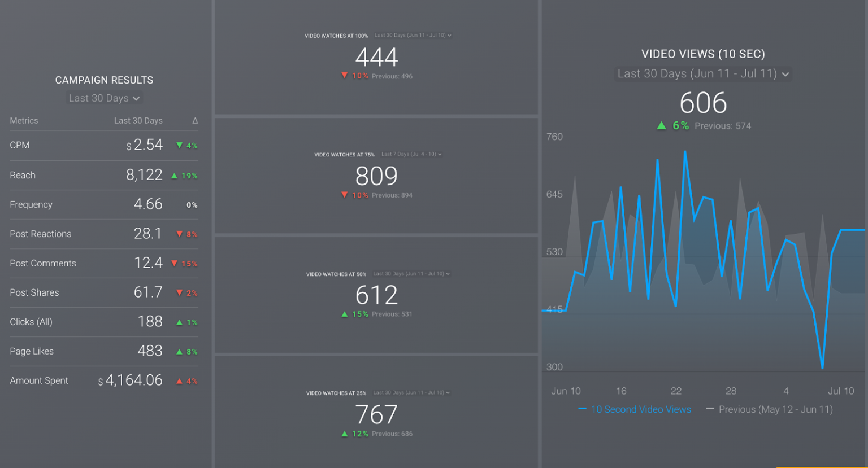Click the red up arrow beside Amount Spent
The width and height of the screenshot is (868, 468).
click(179, 381)
